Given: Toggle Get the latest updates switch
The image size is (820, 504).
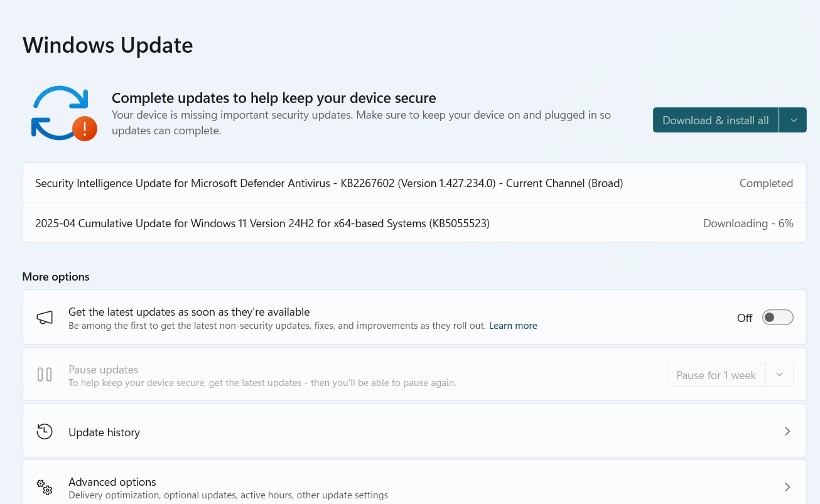Looking at the screenshot, I should coord(778,318).
